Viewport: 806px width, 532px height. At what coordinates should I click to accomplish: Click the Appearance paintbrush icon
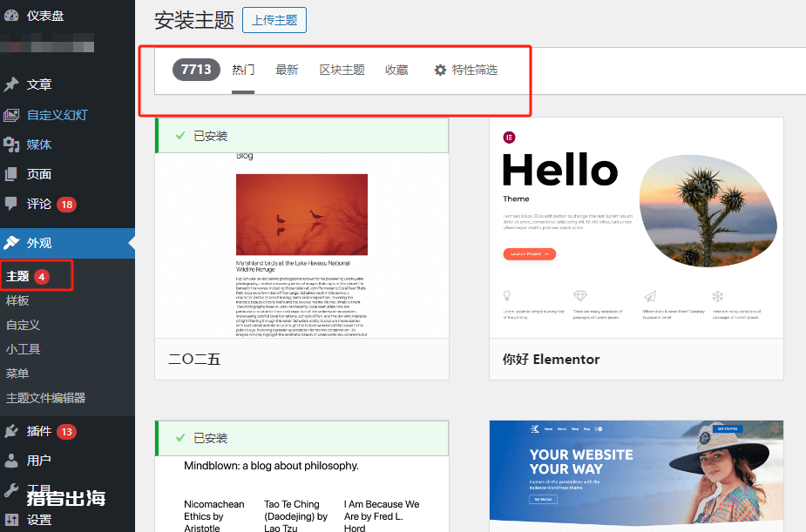click(x=11, y=243)
